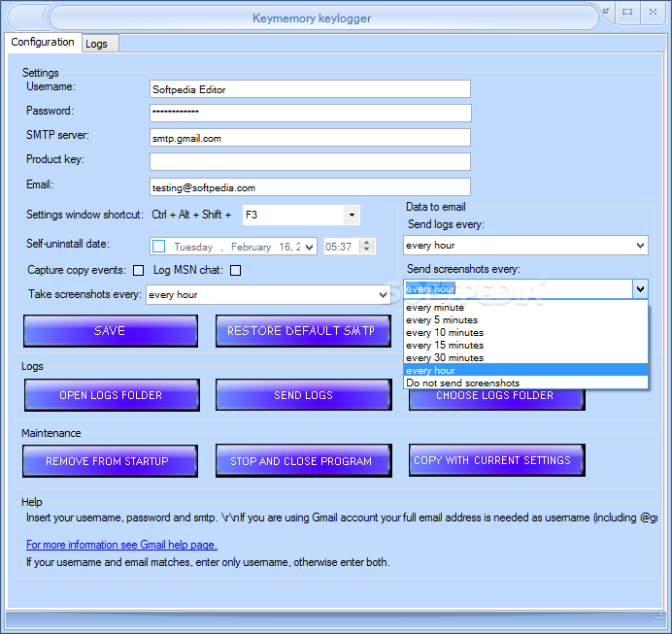This screenshot has height=634, width=672.
Task: Click the SAVE button
Action: pyautogui.click(x=111, y=331)
